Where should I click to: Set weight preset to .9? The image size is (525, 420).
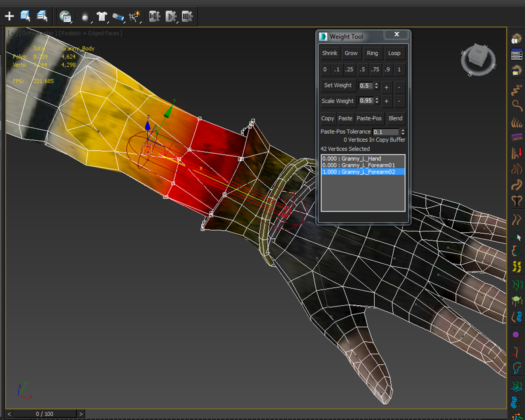pyautogui.click(x=387, y=70)
